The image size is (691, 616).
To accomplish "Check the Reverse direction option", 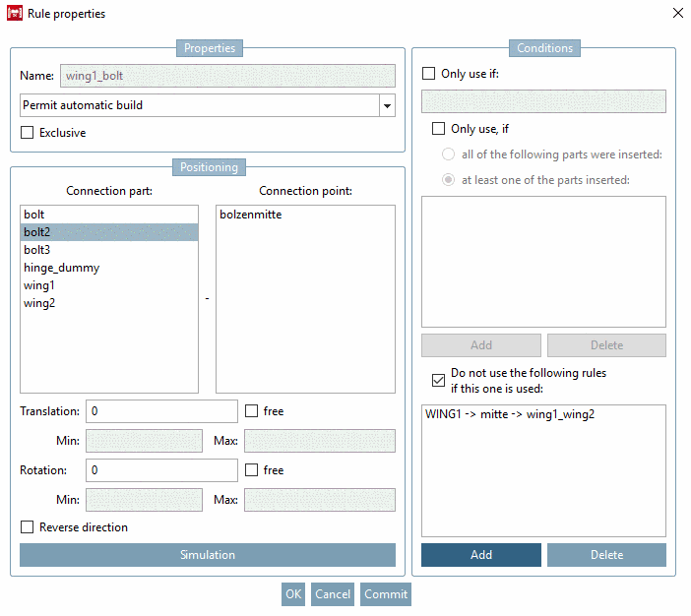I will tap(28, 527).
